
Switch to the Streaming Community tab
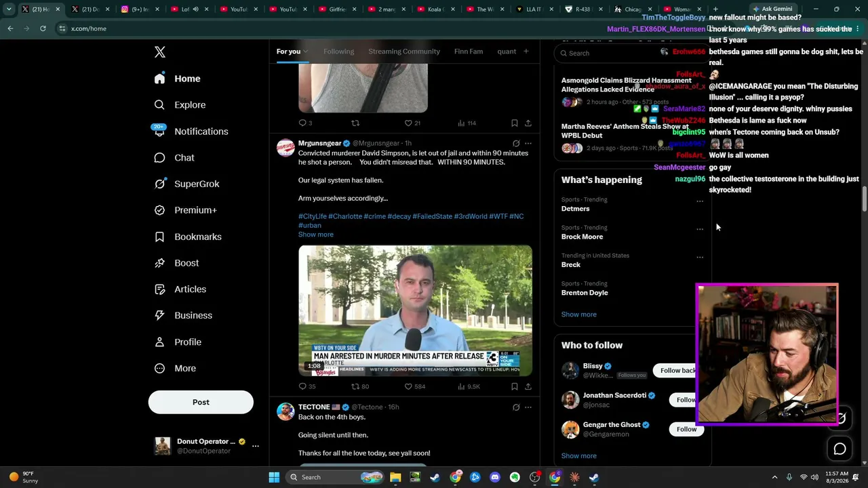pos(404,52)
